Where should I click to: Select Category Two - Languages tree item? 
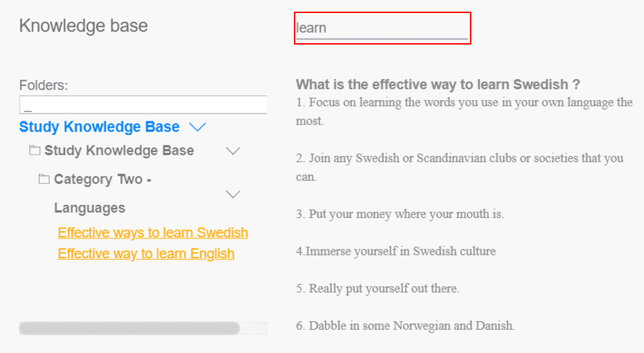[103, 193]
